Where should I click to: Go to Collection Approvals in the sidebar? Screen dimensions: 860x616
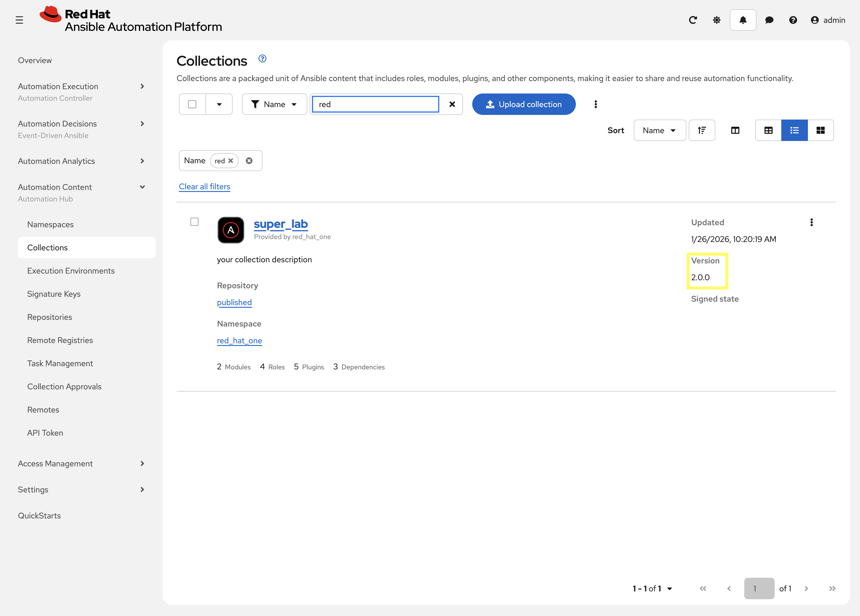coord(64,386)
